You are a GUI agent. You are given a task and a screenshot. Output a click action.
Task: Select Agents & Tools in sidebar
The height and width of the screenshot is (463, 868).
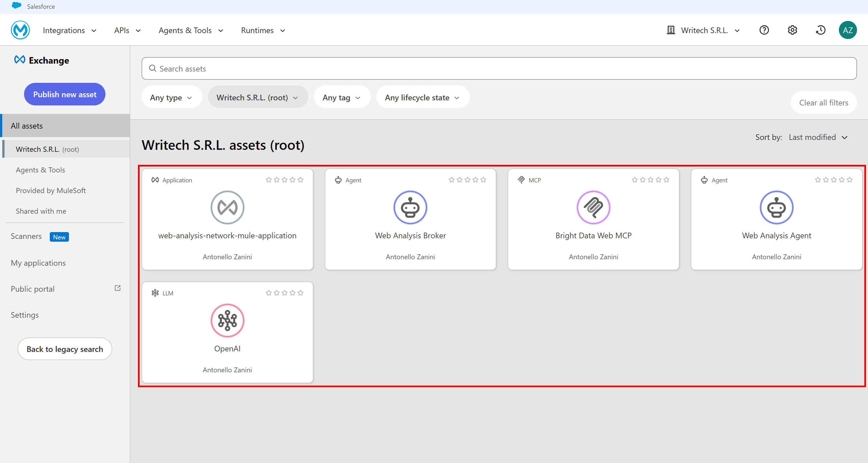pos(40,170)
